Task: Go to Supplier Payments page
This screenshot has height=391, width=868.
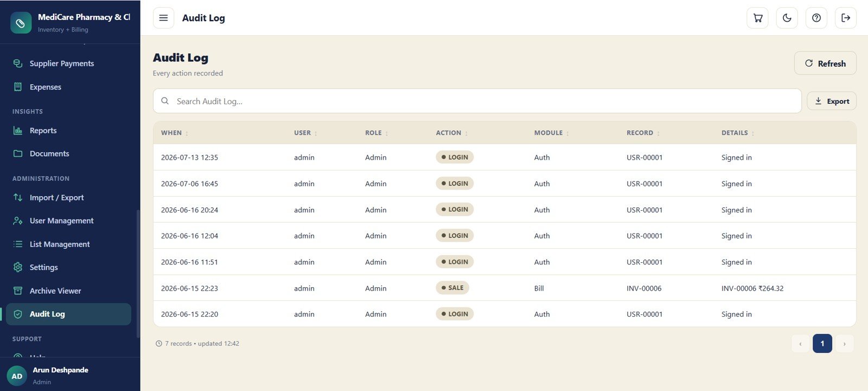Action: pos(62,64)
